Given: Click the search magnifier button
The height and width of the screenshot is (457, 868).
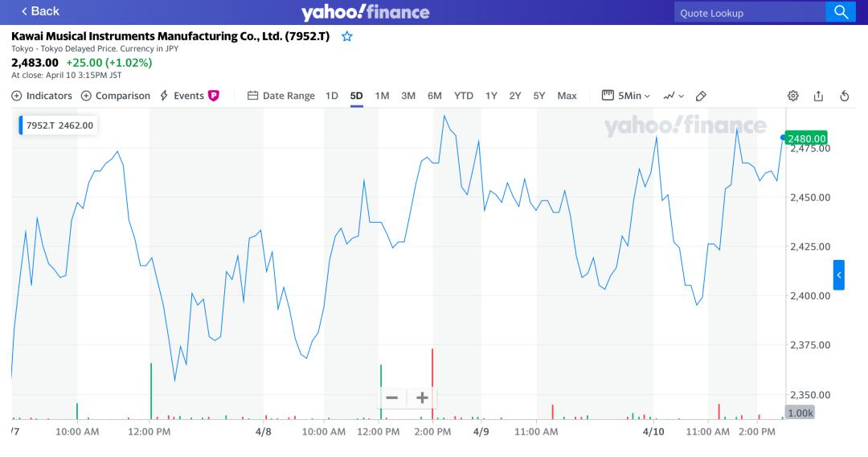Looking at the screenshot, I should tap(841, 12).
